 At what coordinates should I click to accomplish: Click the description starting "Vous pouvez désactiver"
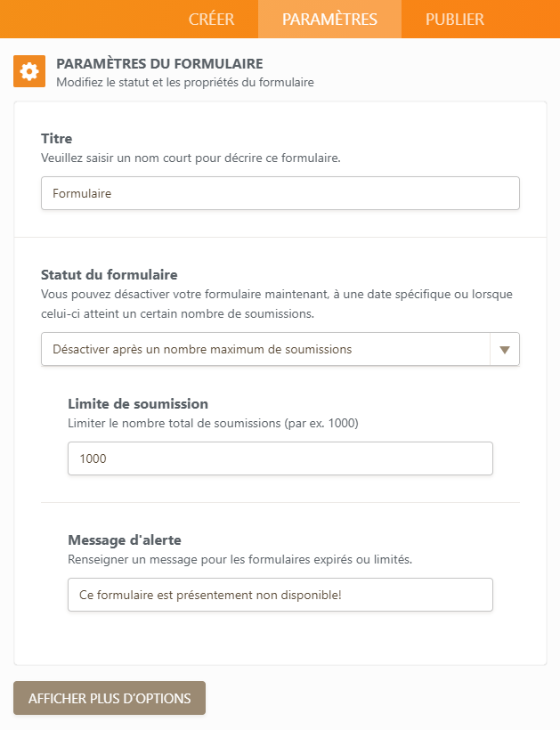[x=276, y=294]
